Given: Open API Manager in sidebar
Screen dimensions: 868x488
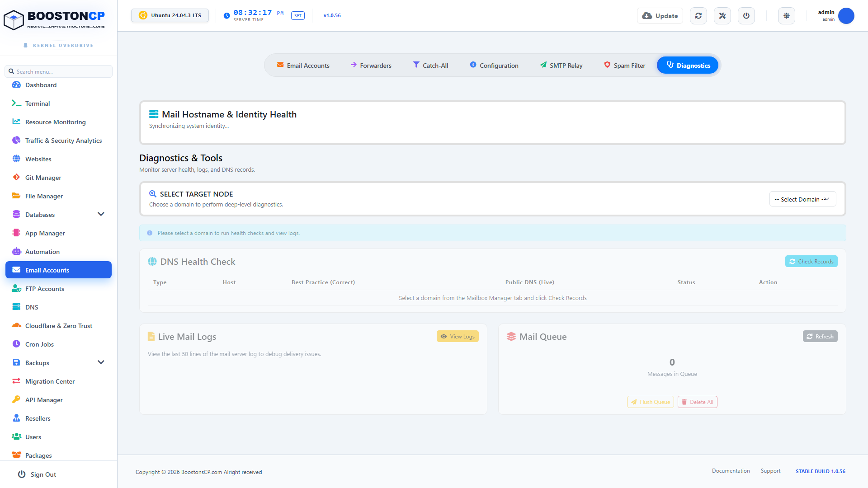Looking at the screenshot, I should 58,400.
